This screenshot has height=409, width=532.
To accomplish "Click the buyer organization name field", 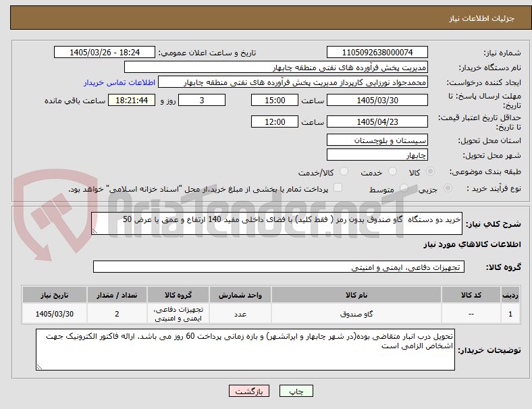I will (276, 67).
